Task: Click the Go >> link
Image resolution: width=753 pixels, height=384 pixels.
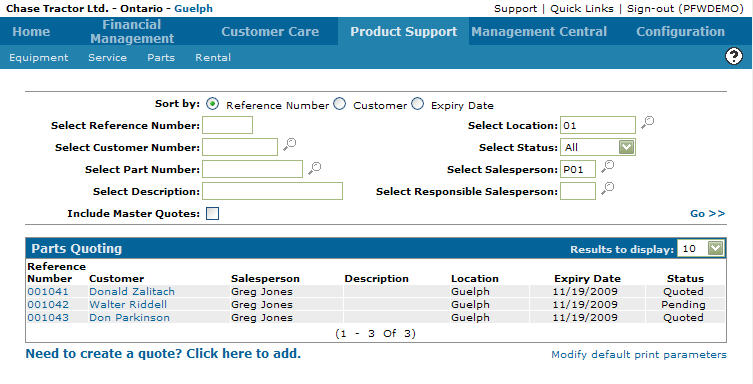Action: click(707, 214)
